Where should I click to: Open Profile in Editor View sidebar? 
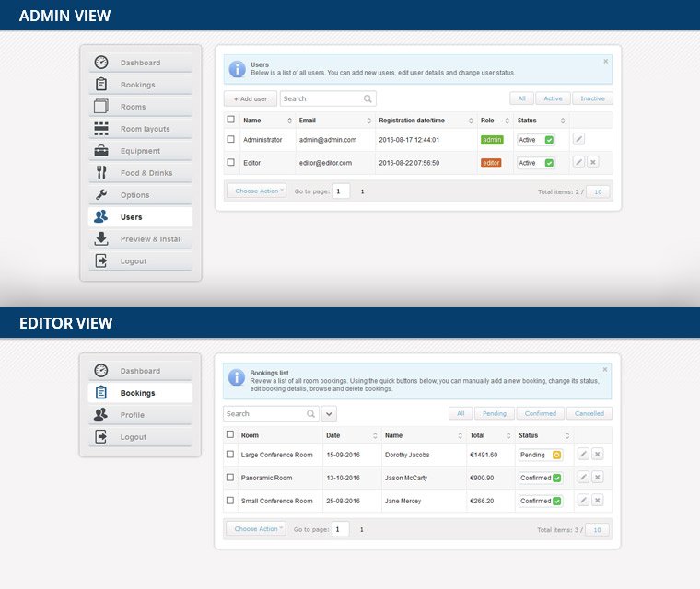pos(140,415)
